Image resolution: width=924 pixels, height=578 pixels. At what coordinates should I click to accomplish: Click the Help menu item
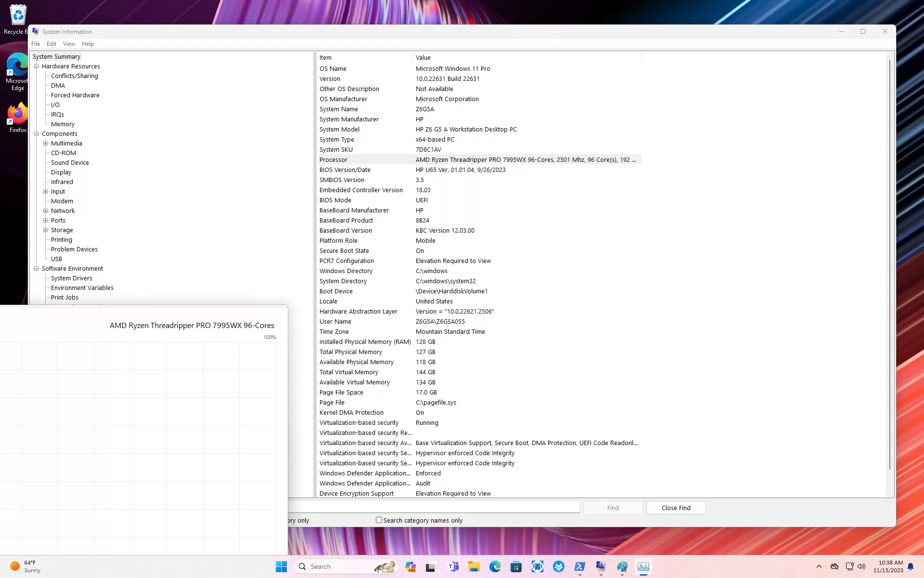(88, 43)
